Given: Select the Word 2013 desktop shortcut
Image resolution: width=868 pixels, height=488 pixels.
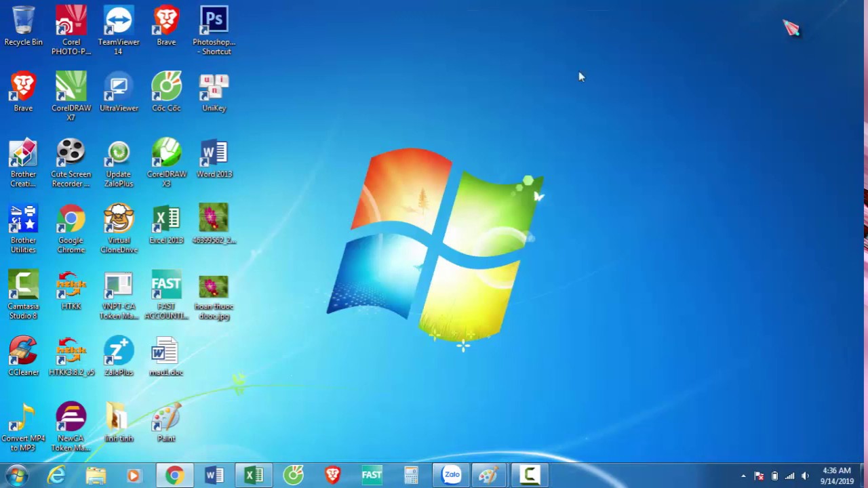Looking at the screenshot, I should (x=214, y=158).
